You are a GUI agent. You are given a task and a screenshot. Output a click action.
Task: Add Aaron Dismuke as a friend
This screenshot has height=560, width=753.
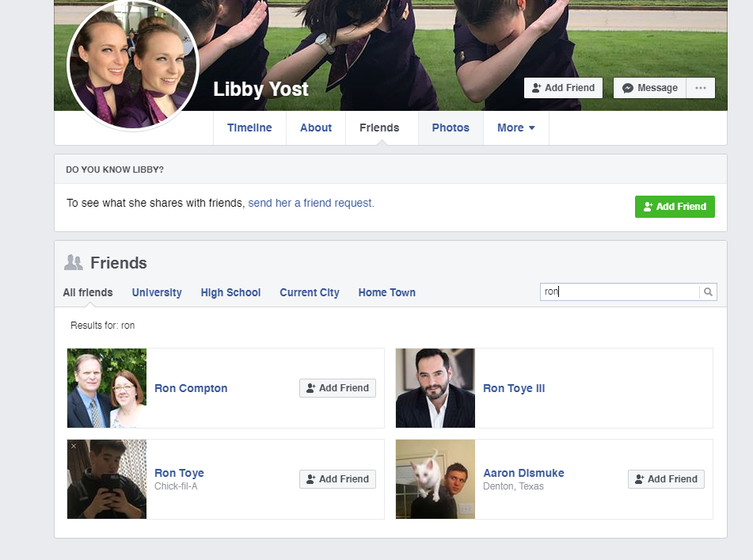tap(666, 479)
